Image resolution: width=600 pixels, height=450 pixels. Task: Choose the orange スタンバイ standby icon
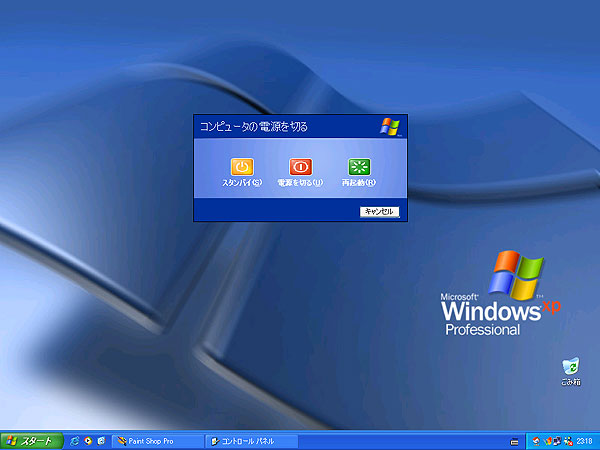pos(242,166)
